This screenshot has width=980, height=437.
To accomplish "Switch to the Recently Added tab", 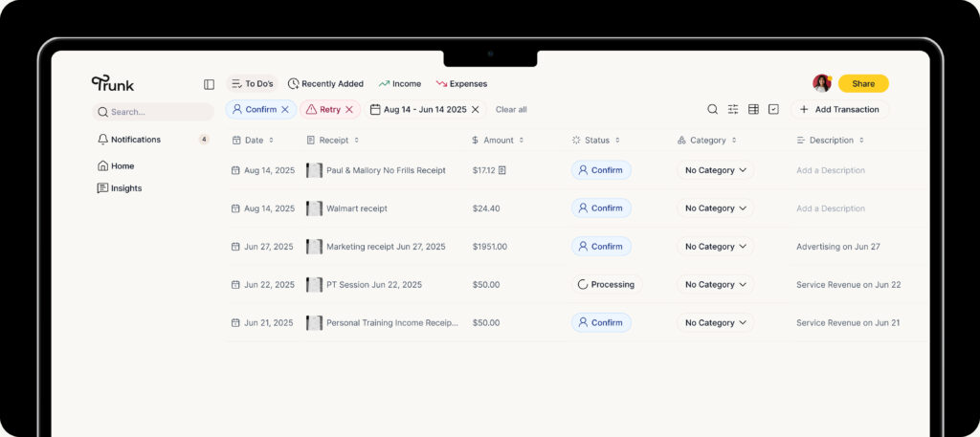I will pyautogui.click(x=325, y=84).
